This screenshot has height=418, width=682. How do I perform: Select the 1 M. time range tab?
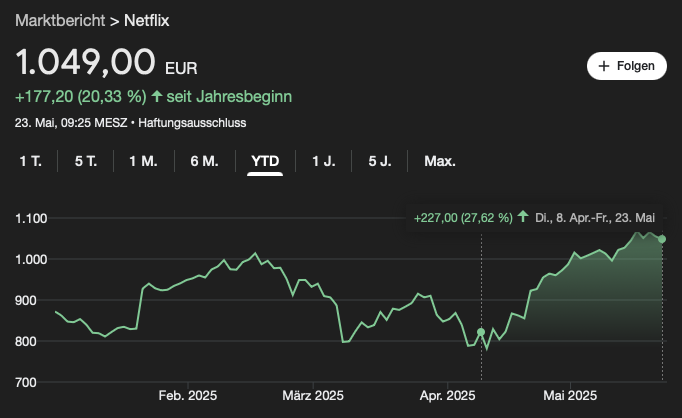coord(144,161)
